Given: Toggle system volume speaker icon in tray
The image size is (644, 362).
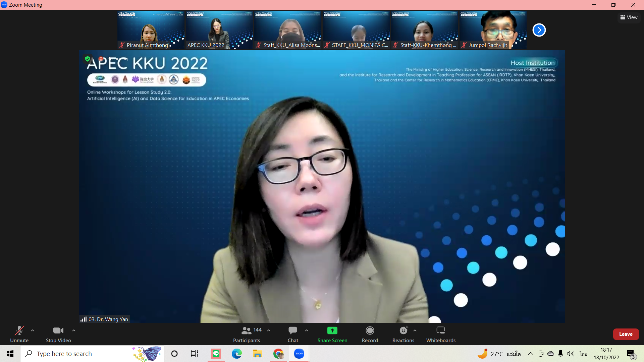Looking at the screenshot, I should pyautogui.click(x=570, y=354).
